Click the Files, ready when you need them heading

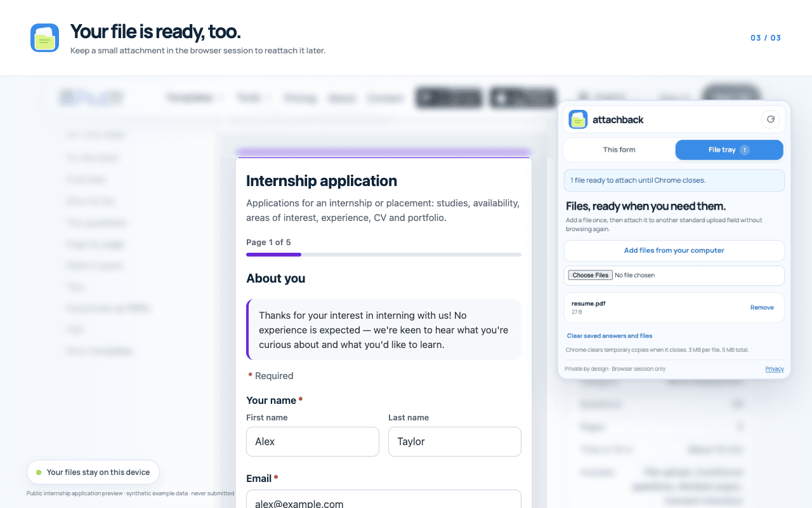point(646,206)
